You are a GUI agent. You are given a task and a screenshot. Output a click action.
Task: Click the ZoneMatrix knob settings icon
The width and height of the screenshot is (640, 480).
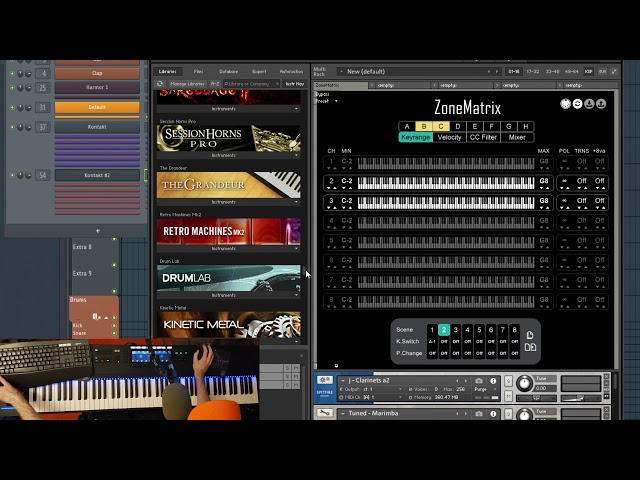point(565,104)
